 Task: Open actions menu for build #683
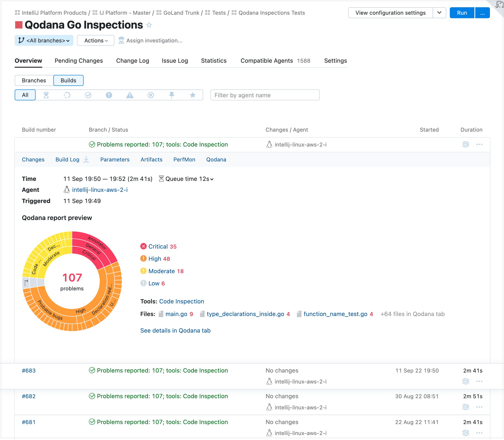point(479,381)
